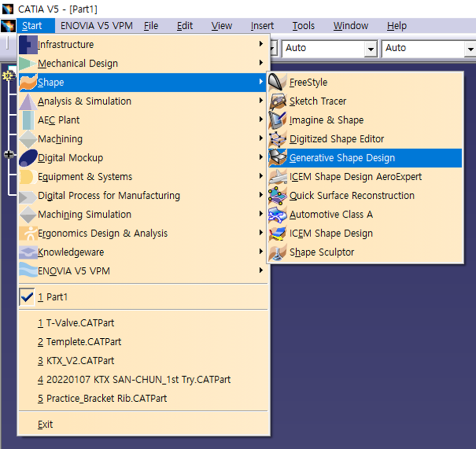Toggle the checked Part1 window entry
The width and height of the screenshot is (476, 449).
(x=143, y=297)
